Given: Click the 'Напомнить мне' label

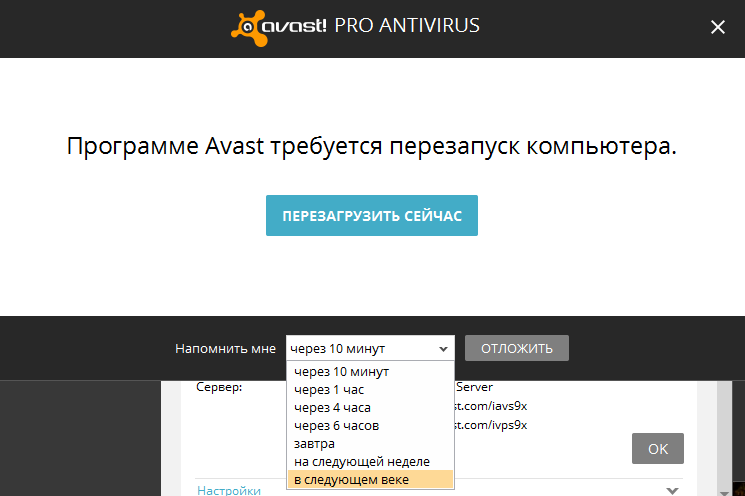Looking at the screenshot, I should [x=225, y=349].
